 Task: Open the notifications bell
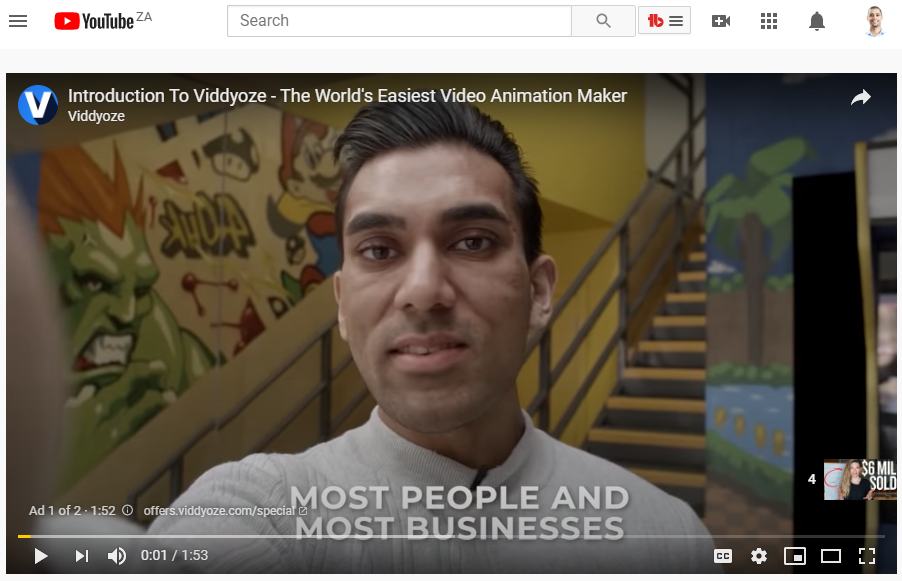(817, 21)
